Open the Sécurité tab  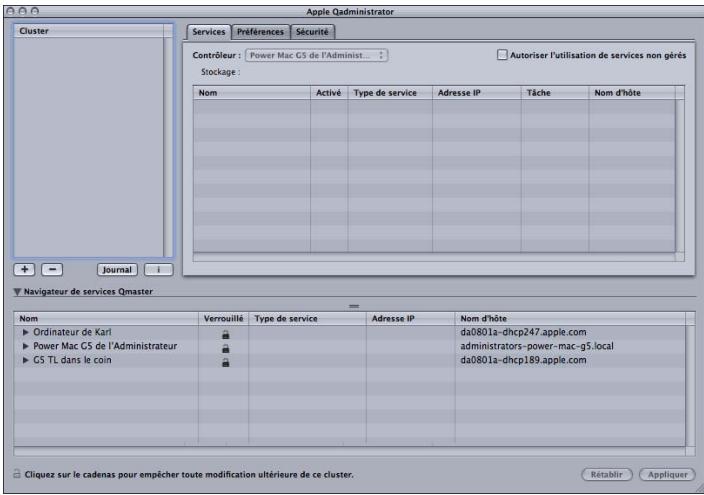click(x=312, y=32)
